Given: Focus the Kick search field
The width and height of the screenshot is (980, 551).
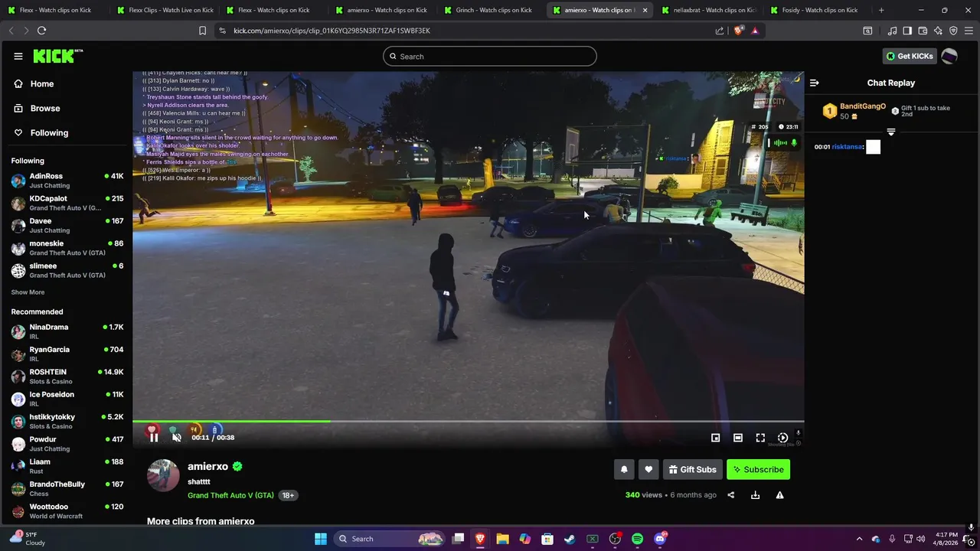Looking at the screenshot, I should click(x=489, y=56).
